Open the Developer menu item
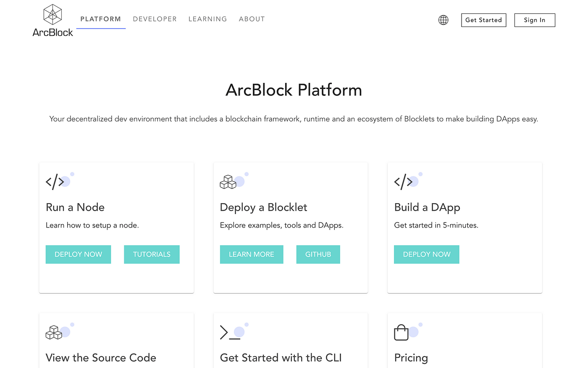588x368 pixels. coord(155,19)
